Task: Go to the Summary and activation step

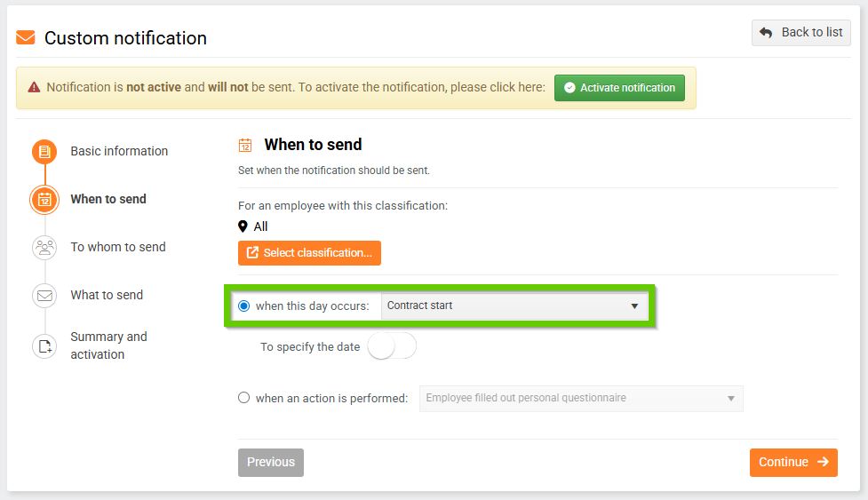Action: tap(108, 345)
